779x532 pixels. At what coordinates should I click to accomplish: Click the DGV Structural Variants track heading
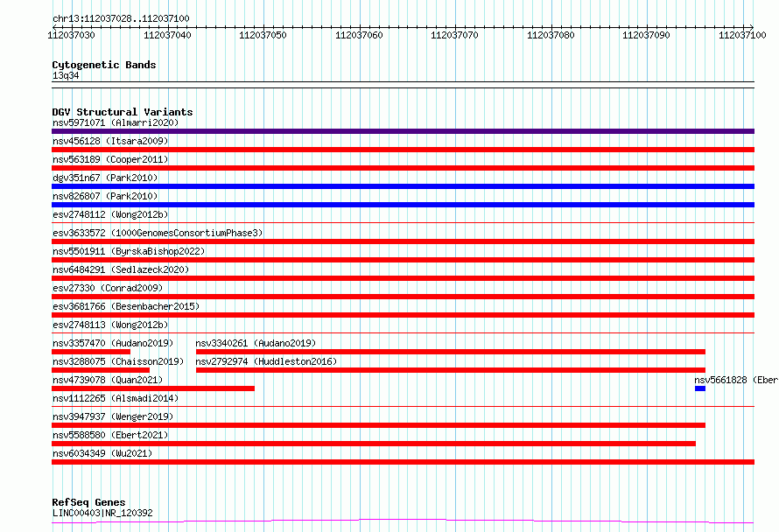click(x=123, y=112)
